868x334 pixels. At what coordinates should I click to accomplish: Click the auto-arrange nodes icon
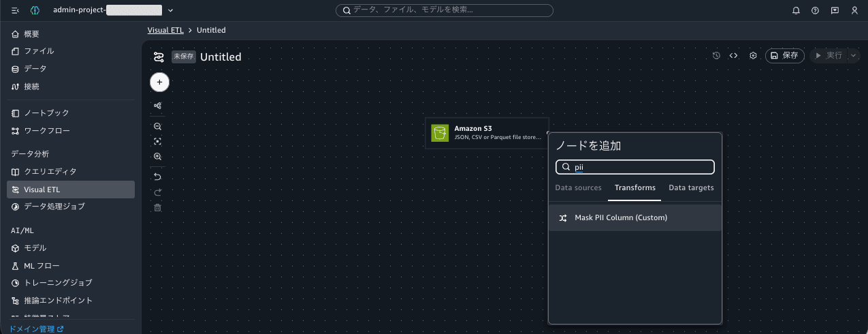(158, 106)
